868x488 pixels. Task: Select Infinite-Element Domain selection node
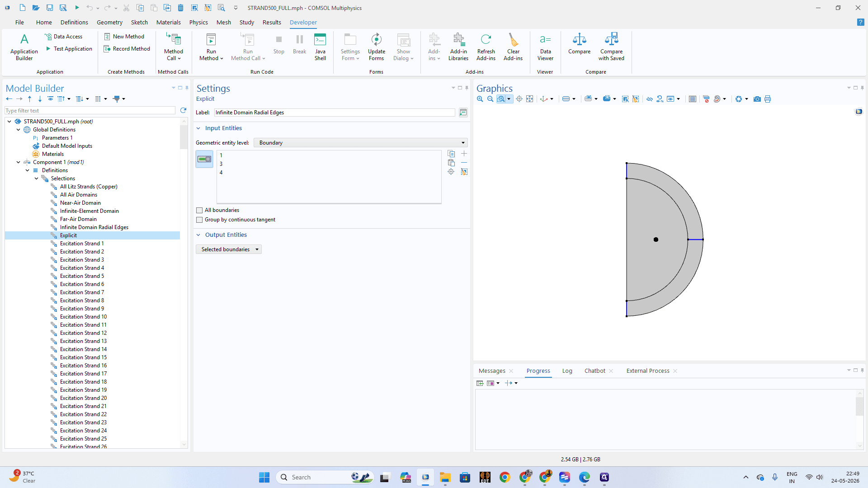pos(89,211)
